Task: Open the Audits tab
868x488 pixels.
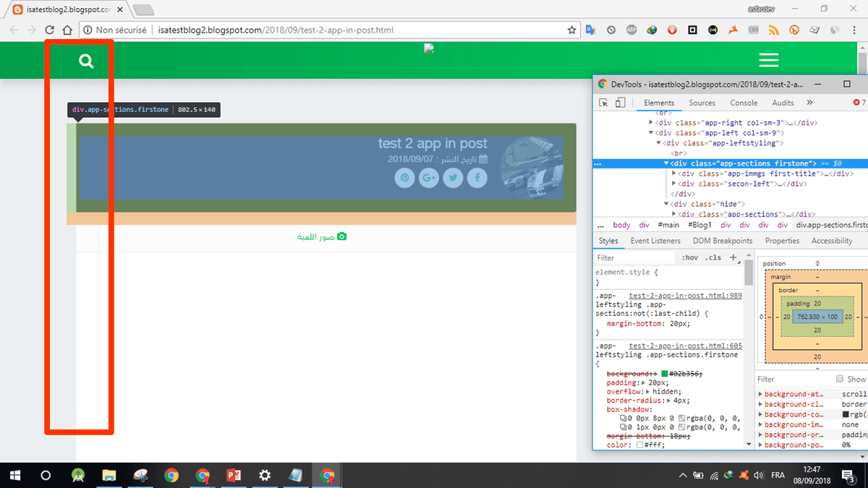Action: click(x=783, y=103)
